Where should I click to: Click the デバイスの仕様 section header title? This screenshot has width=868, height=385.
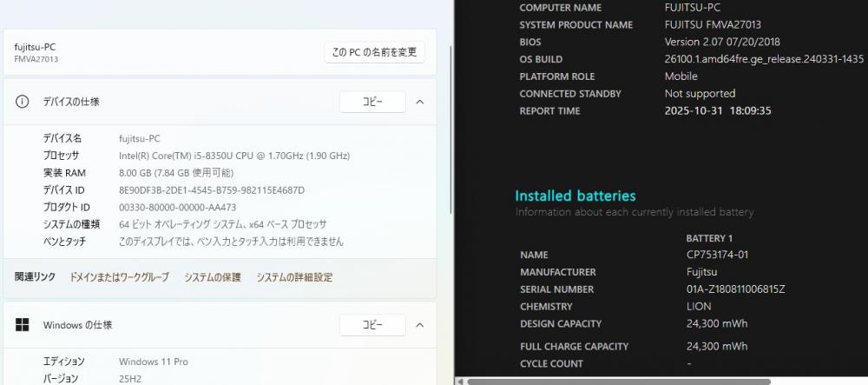click(x=71, y=102)
